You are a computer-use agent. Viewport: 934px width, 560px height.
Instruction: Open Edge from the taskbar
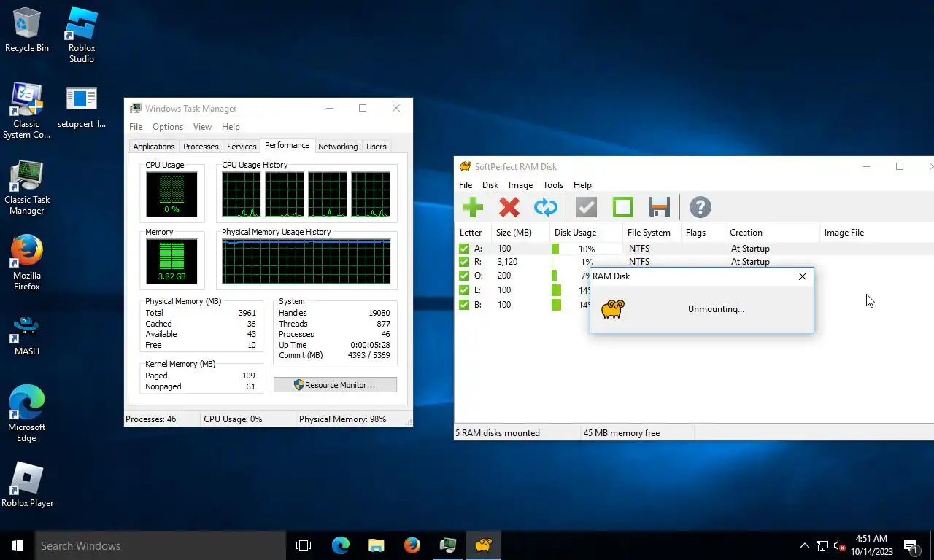coord(340,545)
